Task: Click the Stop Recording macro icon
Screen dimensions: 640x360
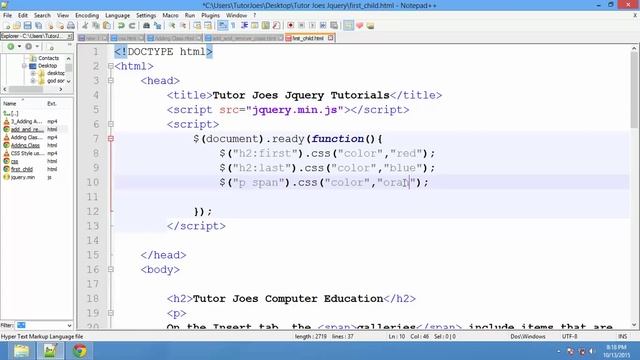Action: point(301,26)
